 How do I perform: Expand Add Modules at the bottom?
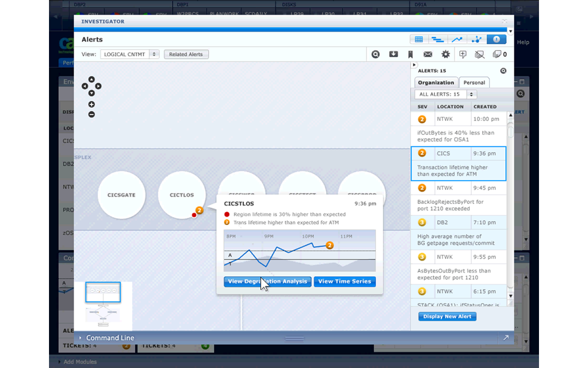pyautogui.click(x=77, y=362)
